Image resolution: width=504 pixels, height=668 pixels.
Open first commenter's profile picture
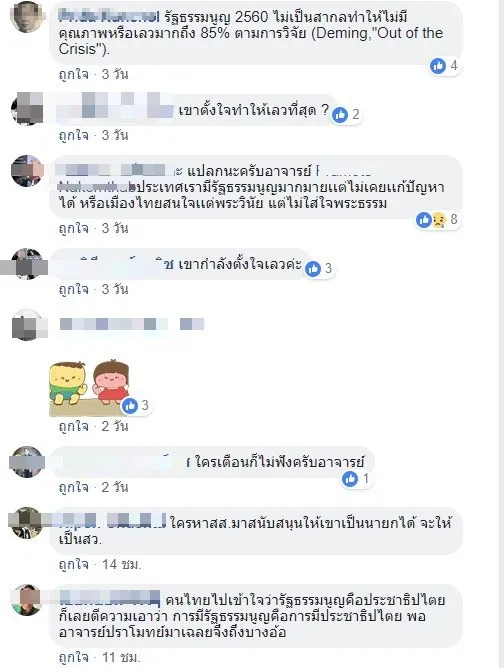27,17
